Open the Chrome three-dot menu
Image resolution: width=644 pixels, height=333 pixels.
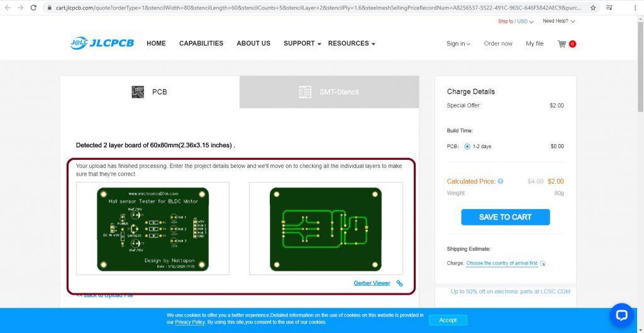635,8
